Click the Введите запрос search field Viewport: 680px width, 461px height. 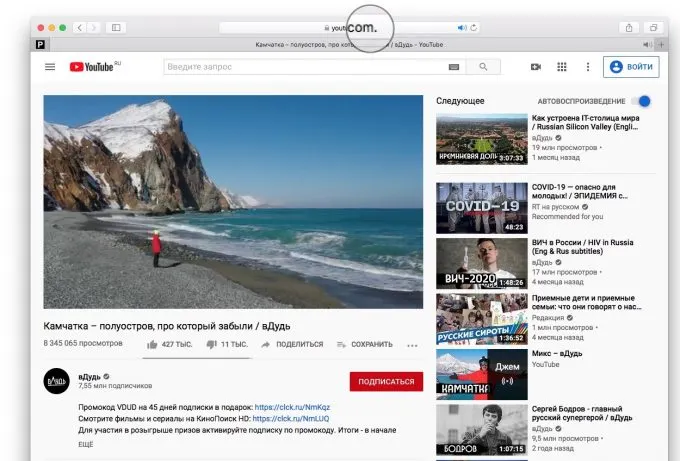305,67
